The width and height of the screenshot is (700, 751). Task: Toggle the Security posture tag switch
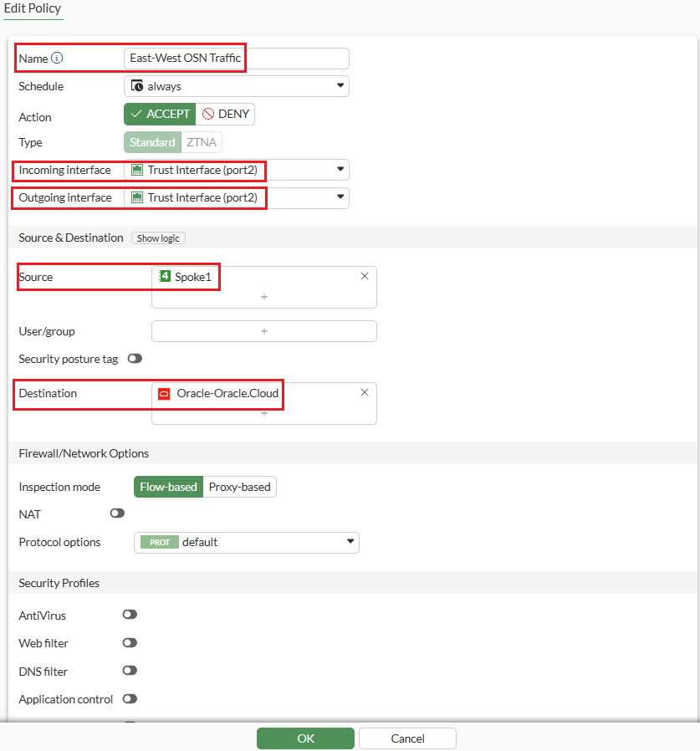135,358
